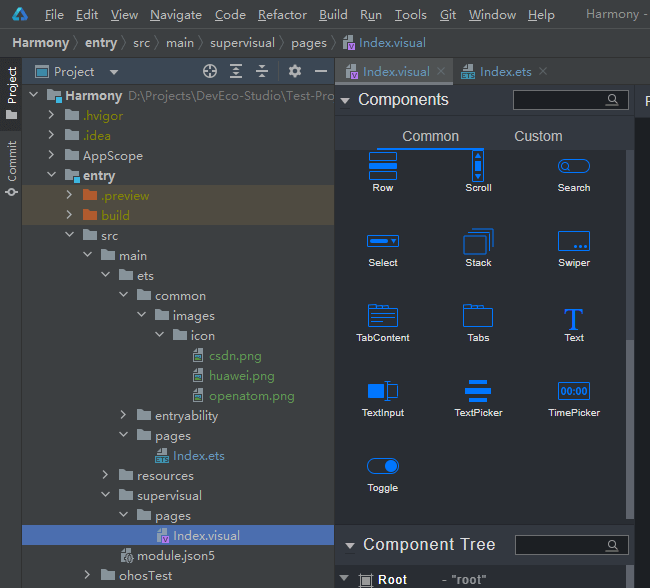Pick the TimePicker component icon
Image resolution: width=650 pixels, height=588 pixels.
574,391
